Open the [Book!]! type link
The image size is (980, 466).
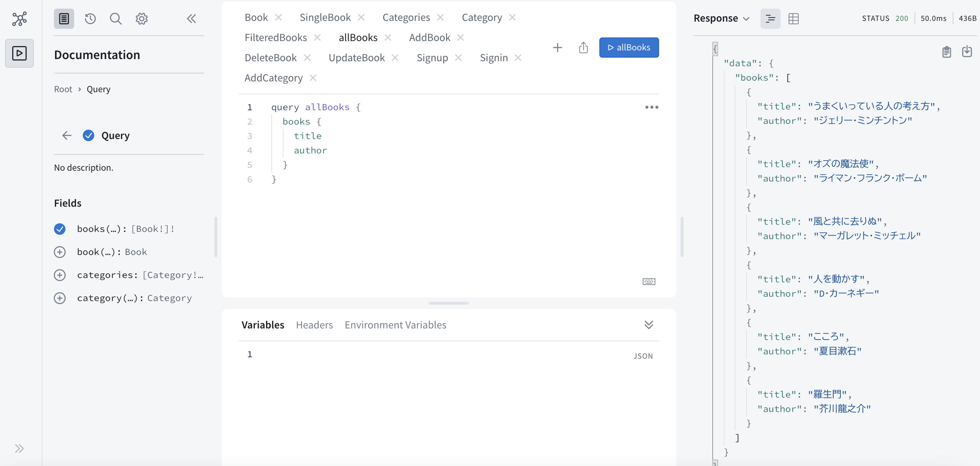153,229
